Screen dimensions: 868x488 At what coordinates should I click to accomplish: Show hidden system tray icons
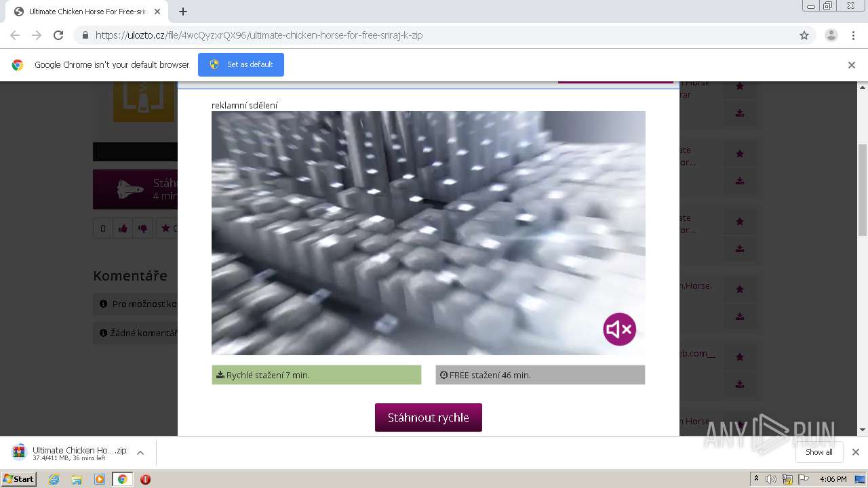click(756, 479)
